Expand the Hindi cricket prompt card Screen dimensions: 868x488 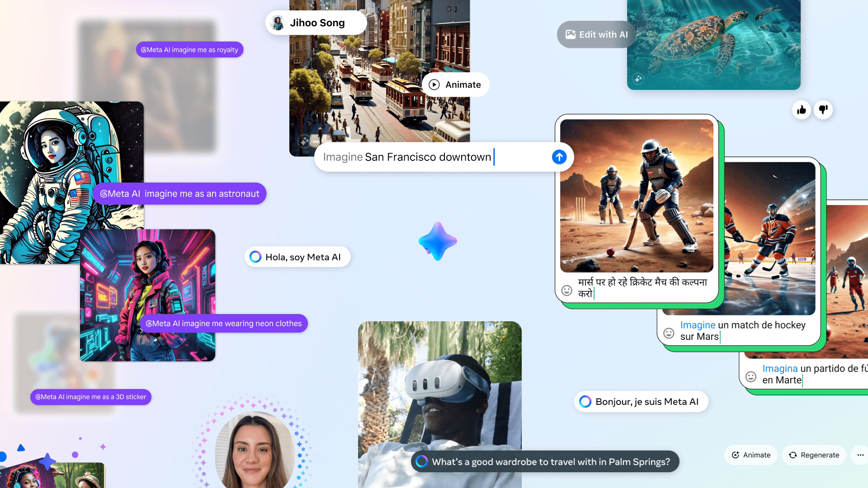tap(635, 211)
